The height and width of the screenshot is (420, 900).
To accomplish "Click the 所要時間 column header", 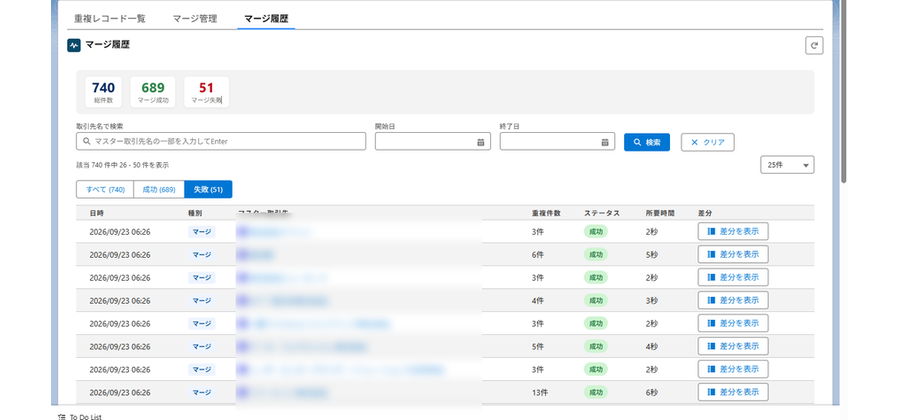I will point(660,213).
